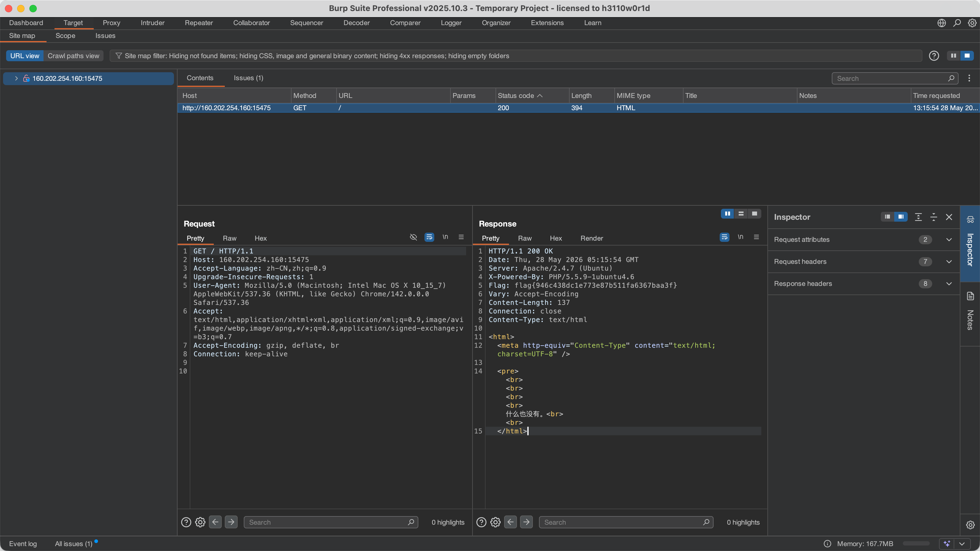This screenshot has height=551, width=980.
Task: Open the site map filter bar
Action: pos(516,56)
